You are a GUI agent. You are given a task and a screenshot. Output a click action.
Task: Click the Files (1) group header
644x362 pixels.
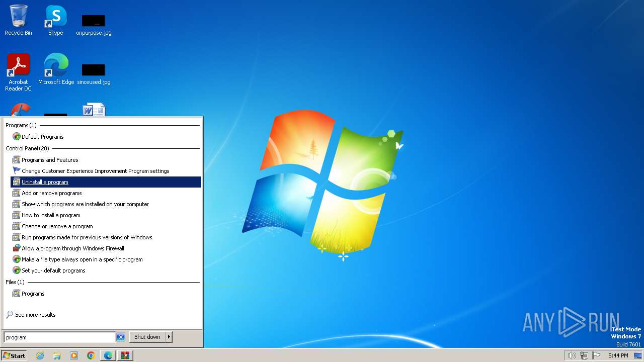point(15,282)
